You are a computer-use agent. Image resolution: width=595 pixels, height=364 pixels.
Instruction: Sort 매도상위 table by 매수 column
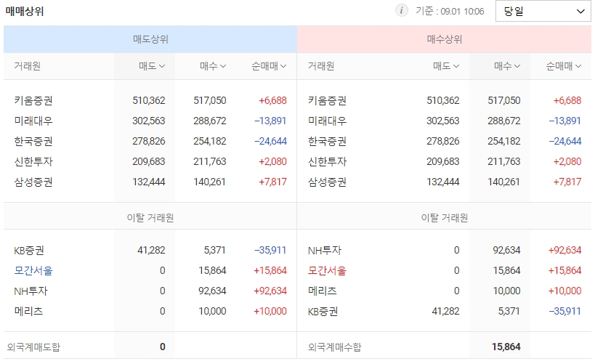pos(213,66)
